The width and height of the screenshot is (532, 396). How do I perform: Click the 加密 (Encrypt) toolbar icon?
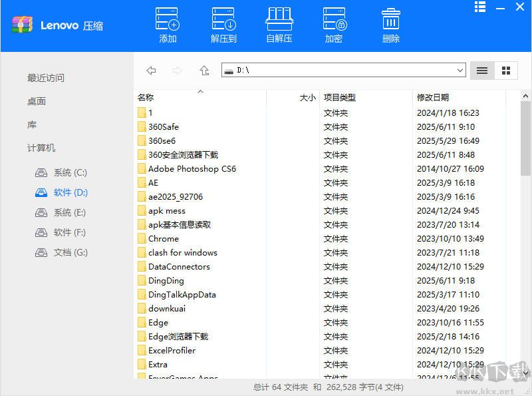point(334,25)
